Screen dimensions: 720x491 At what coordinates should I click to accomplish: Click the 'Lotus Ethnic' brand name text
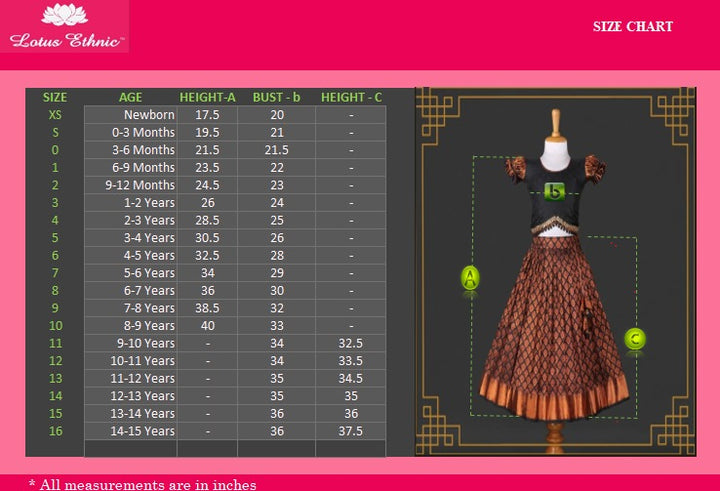67,40
